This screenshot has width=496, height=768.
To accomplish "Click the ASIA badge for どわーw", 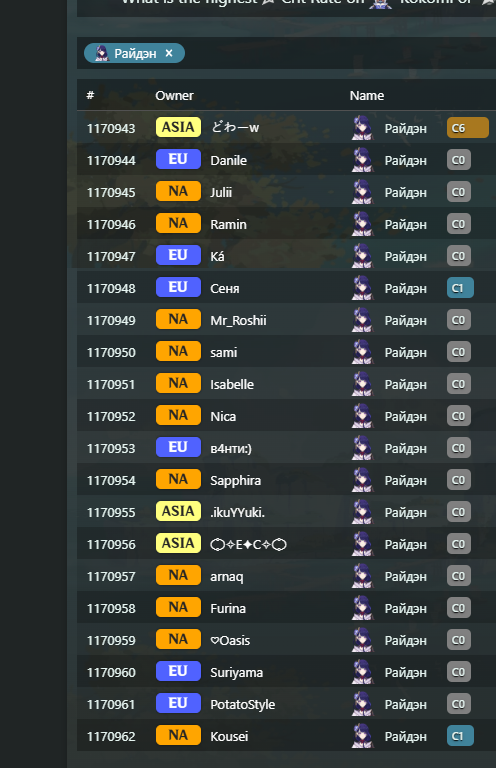I will click(x=178, y=127).
